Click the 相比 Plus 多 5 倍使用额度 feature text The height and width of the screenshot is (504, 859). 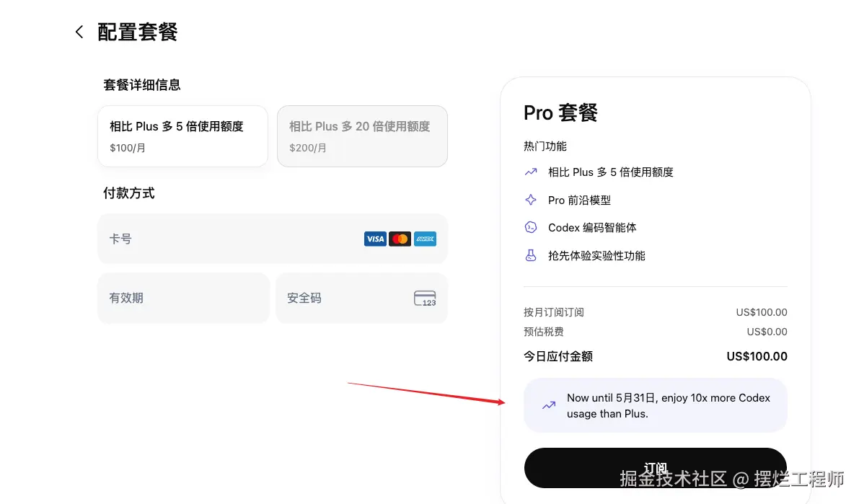click(610, 172)
